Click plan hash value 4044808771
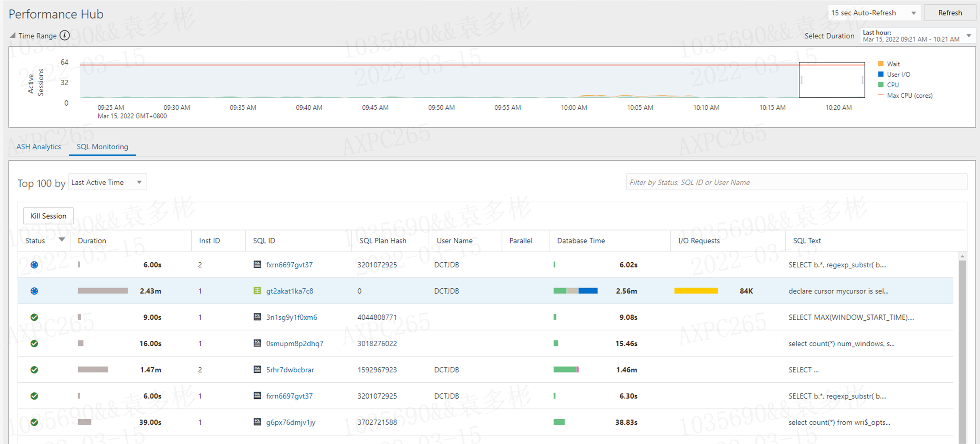 pos(377,317)
